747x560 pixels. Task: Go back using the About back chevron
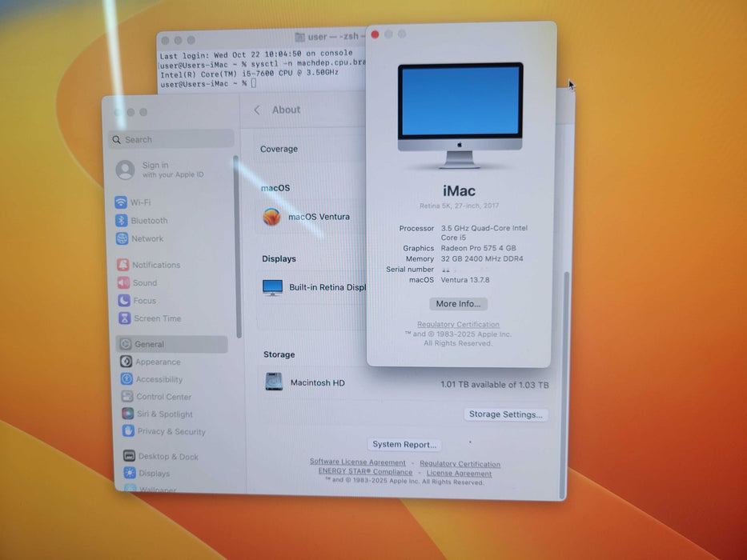point(257,110)
